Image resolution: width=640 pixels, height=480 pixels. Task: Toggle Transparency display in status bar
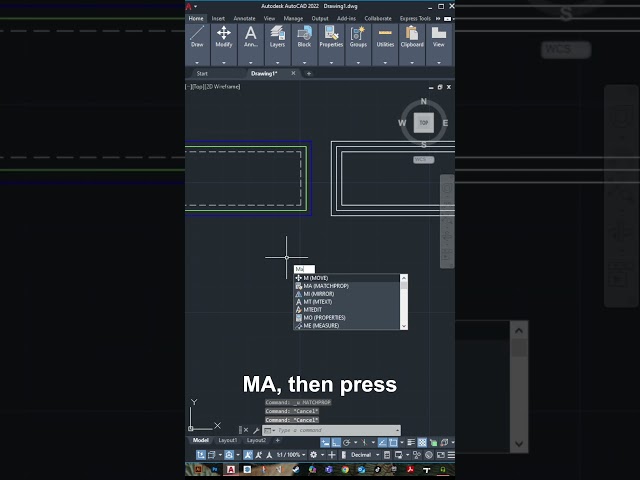click(x=422, y=442)
